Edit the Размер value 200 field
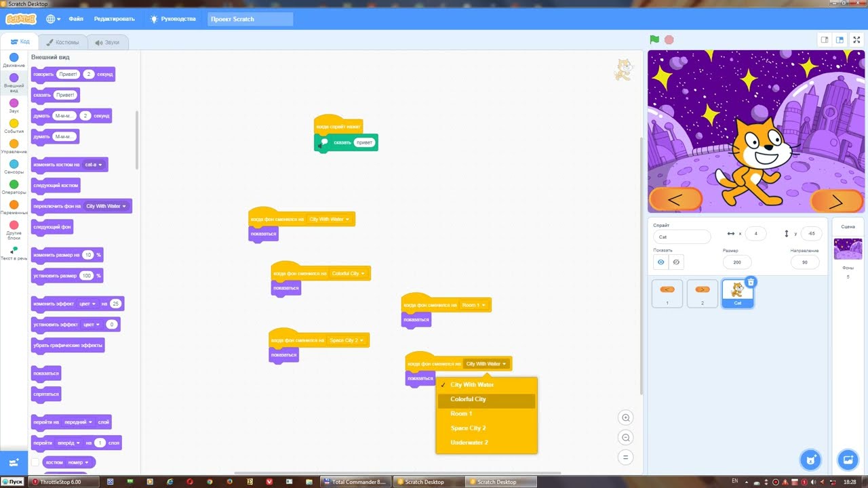 point(737,262)
